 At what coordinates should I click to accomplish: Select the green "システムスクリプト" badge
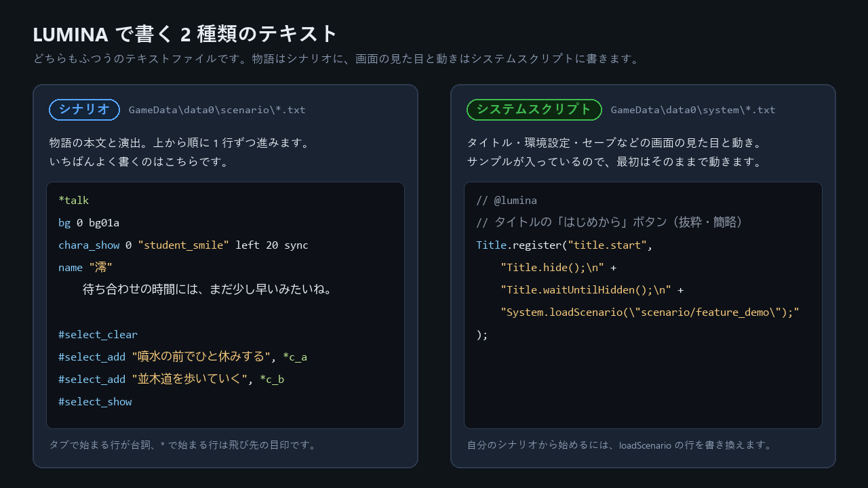(x=534, y=110)
